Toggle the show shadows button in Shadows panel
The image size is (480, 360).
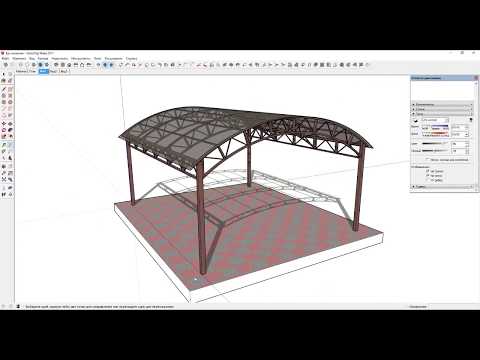tap(415, 121)
